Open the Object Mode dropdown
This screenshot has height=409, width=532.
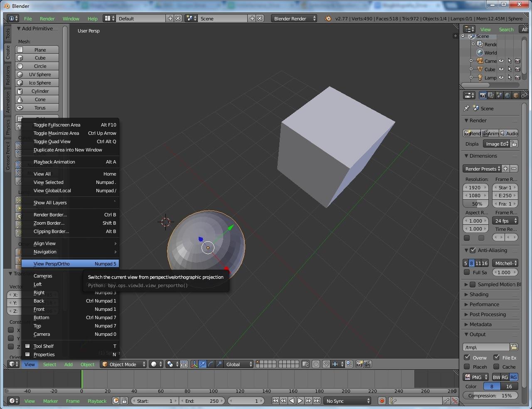[x=123, y=364]
